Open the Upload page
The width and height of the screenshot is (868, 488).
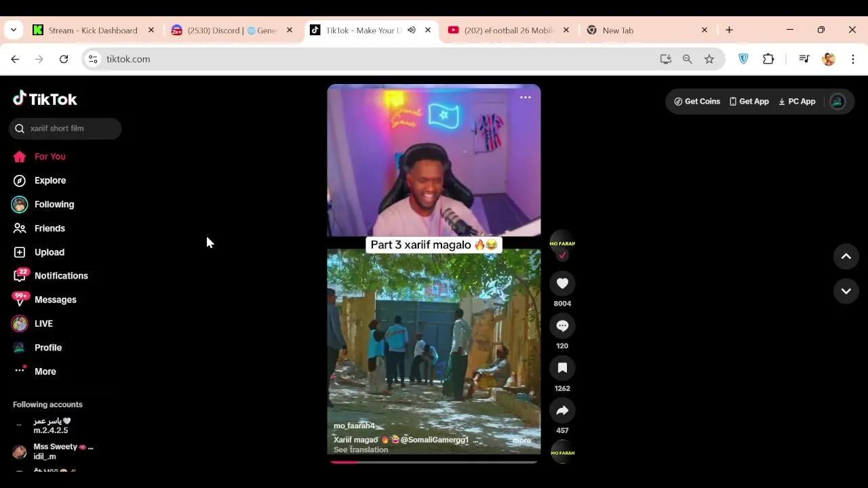[x=39, y=252]
